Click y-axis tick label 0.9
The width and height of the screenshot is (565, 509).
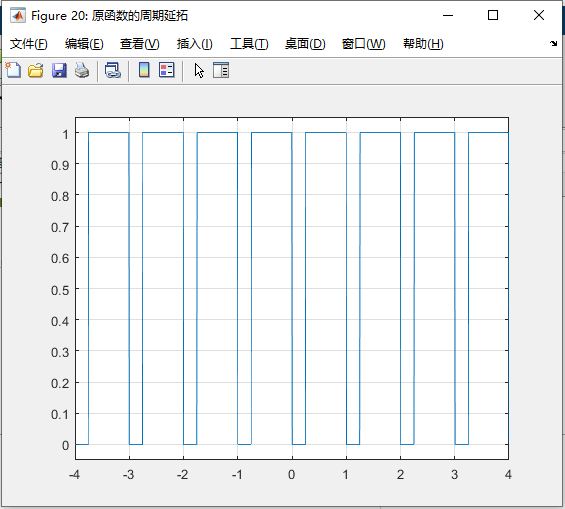pos(60,165)
